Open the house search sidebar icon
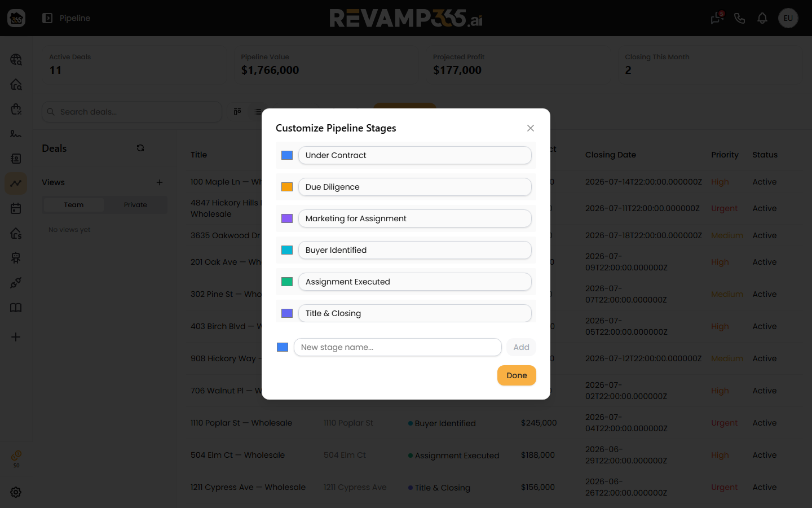 16,84
